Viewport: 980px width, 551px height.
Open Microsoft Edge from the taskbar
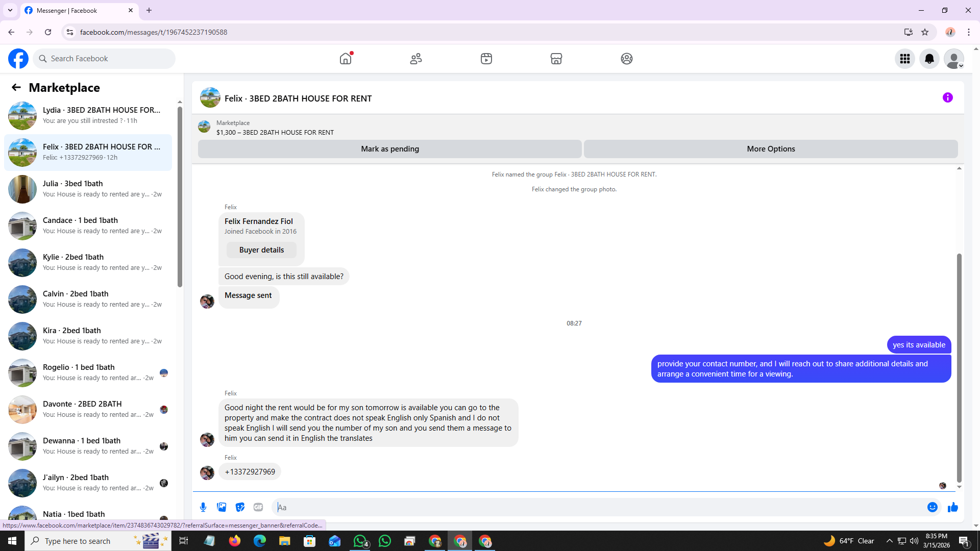(260, 541)
